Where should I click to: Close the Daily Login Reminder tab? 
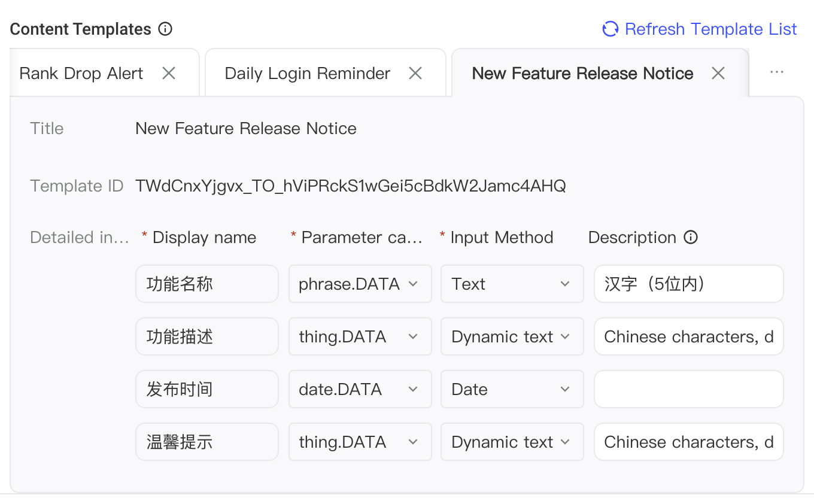(x=415, y=73)
